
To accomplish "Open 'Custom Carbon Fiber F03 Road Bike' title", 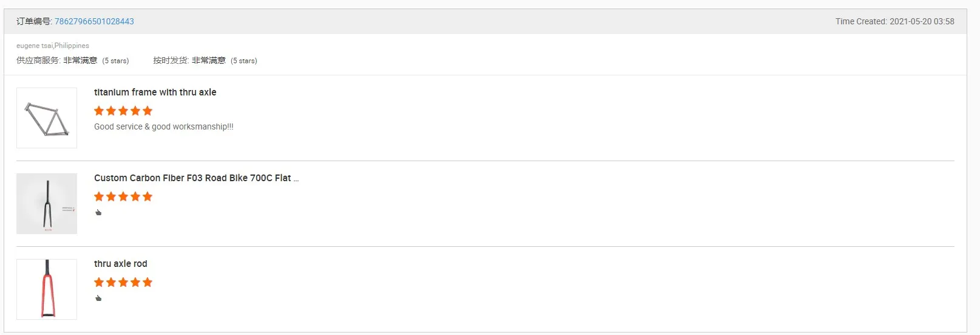I will 192,178.
